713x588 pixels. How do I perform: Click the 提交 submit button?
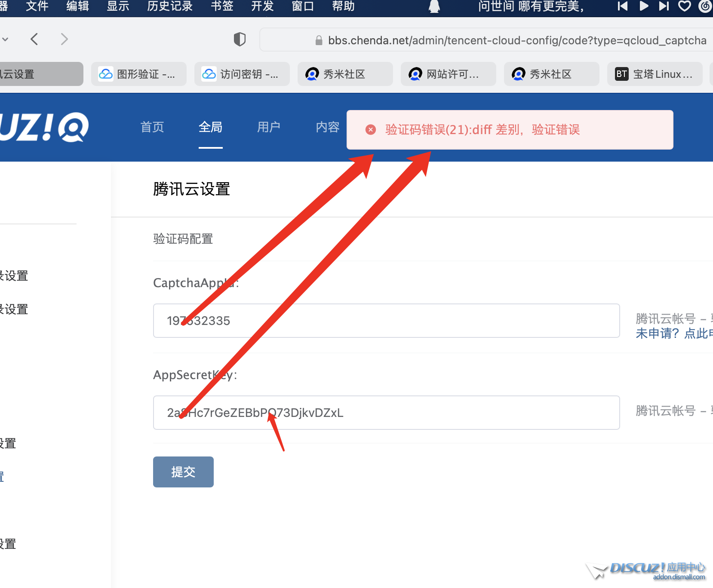[x=183, y=472]
